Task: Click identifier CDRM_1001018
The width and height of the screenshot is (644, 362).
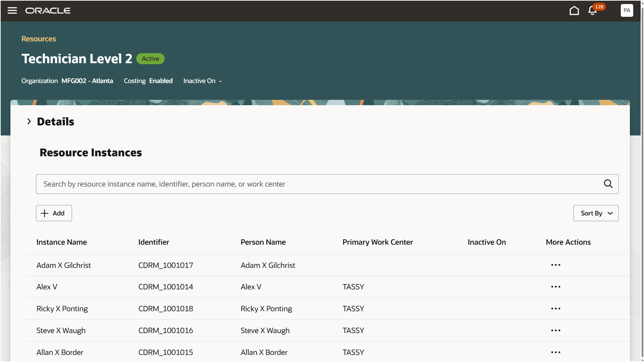Action: [166, 309]
